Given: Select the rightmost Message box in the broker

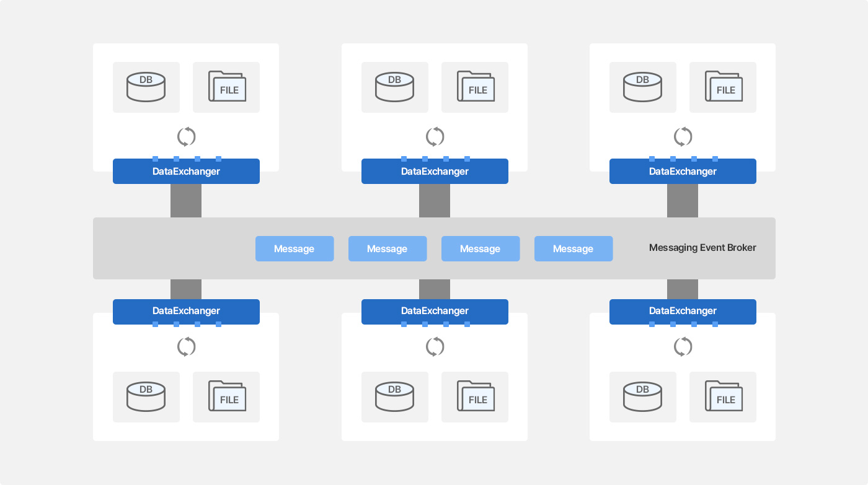Looking at the screenshot, I should 573,248.
